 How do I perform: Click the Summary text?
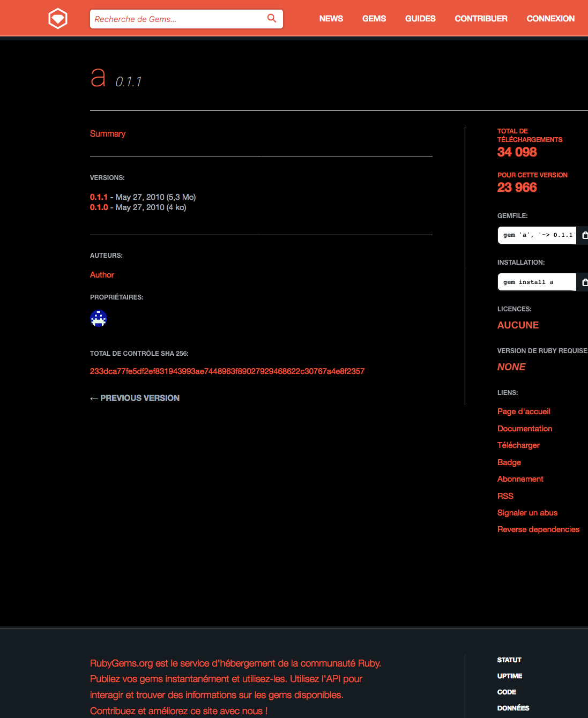108,134
